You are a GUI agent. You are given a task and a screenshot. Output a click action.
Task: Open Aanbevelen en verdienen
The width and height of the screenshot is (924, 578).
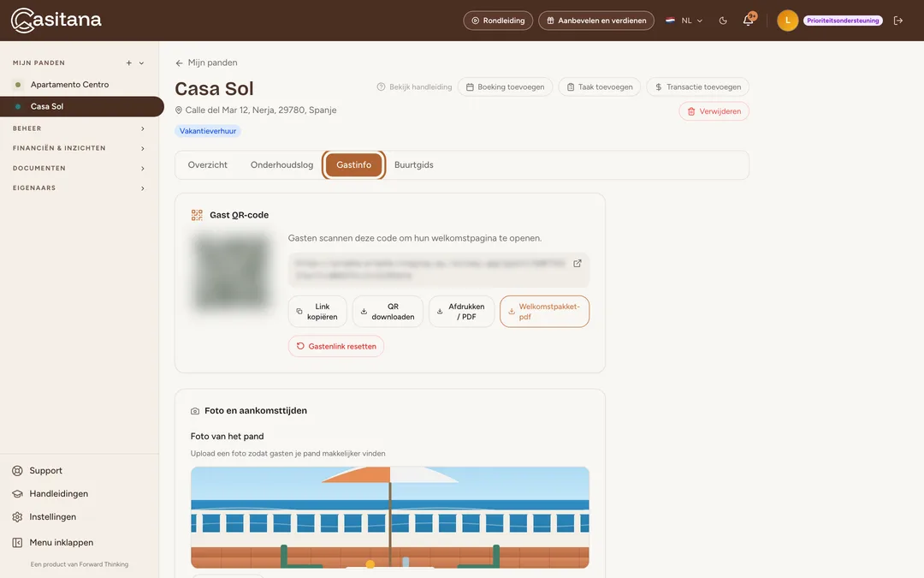(x=596, y=21)
